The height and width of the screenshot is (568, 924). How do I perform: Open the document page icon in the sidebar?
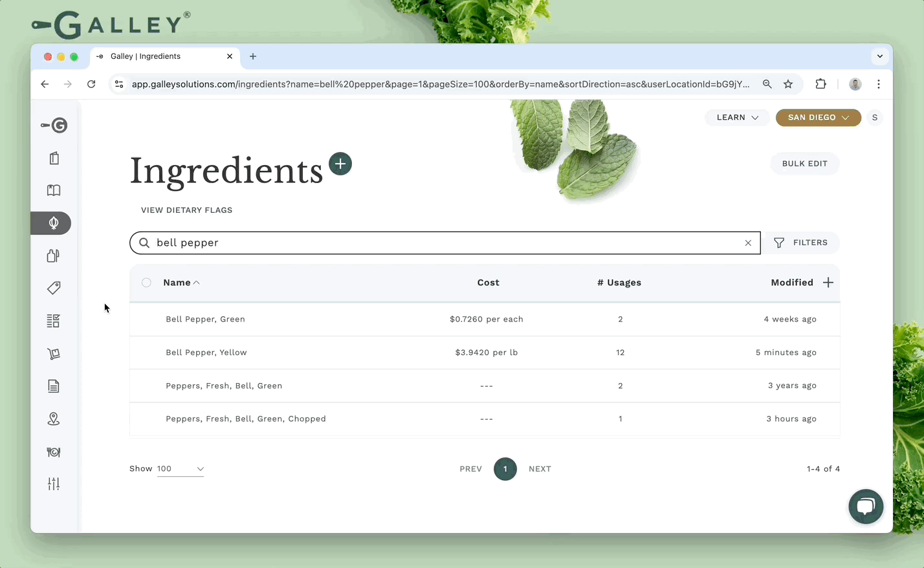point(54,386)
